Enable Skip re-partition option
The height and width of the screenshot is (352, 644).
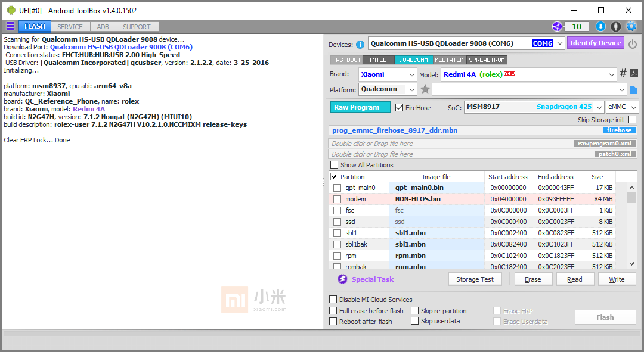(415, 310)
